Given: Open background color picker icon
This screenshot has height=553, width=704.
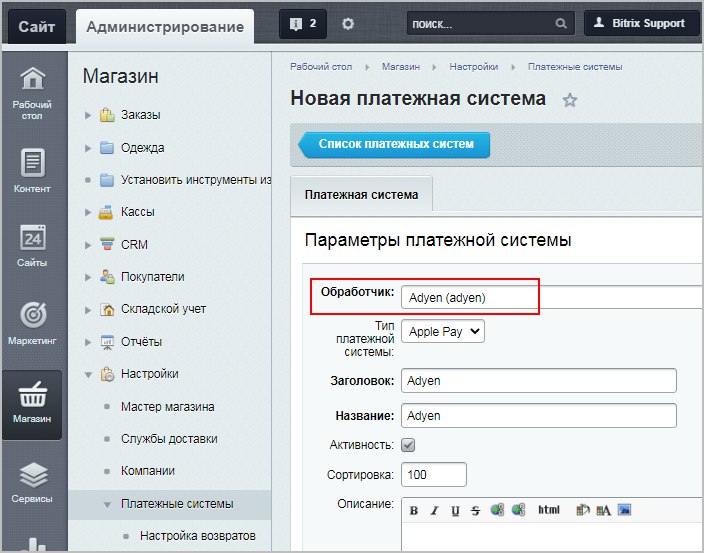Looking at the screenshot, I should pyautogui.click(x=582, y=510).
